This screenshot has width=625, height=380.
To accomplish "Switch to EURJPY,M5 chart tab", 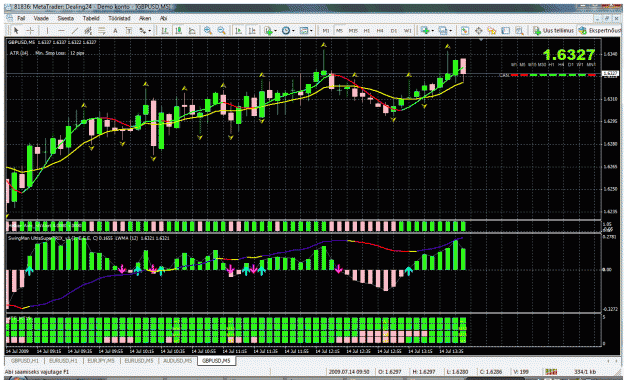I will (101, 361).
